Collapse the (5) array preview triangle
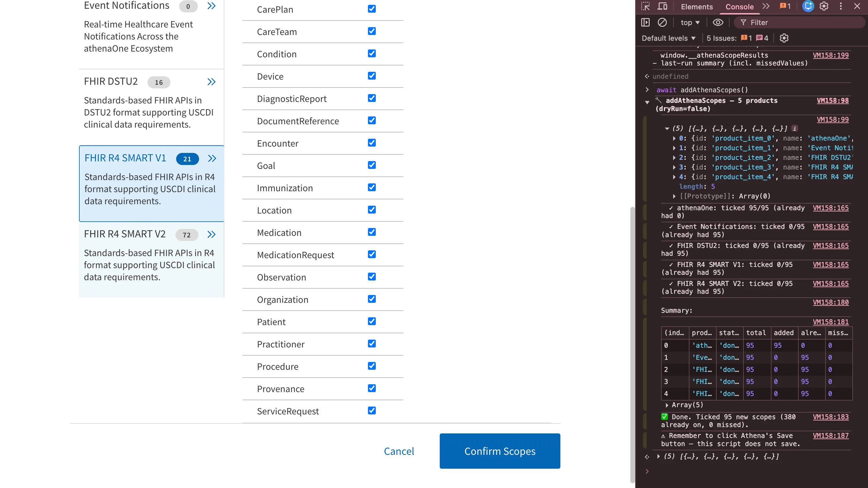Image resolution: width=868 pixels, height=488 pixels. click(667, 128)
